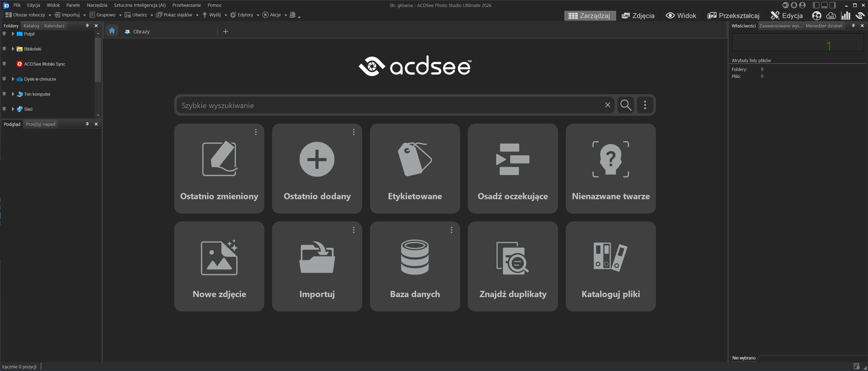Open the ACDSee 365 cloud icon
This screenshot has height=371, width=868.
831,16
